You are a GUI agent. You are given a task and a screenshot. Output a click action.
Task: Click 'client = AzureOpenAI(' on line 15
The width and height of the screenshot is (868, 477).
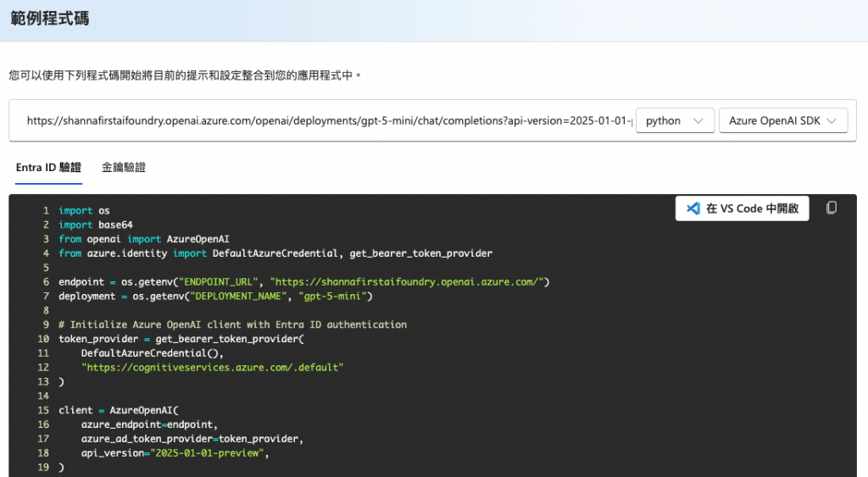119,410
